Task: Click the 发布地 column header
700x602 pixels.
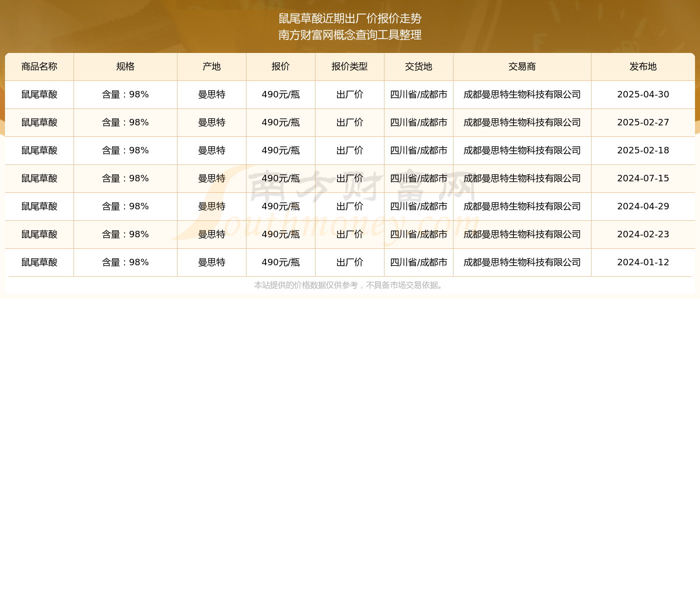Action: [x=643, y=66]
